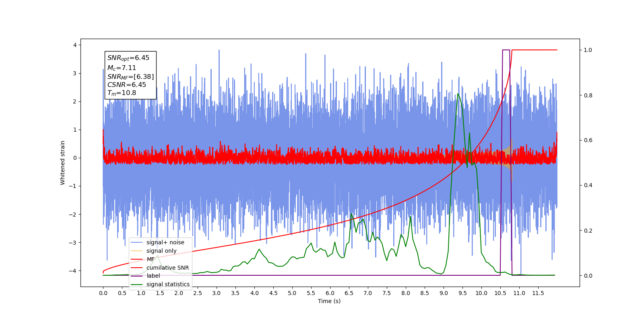Click x-axis tick label 10.5
The image size is (644, 322).
click(500, 293)
